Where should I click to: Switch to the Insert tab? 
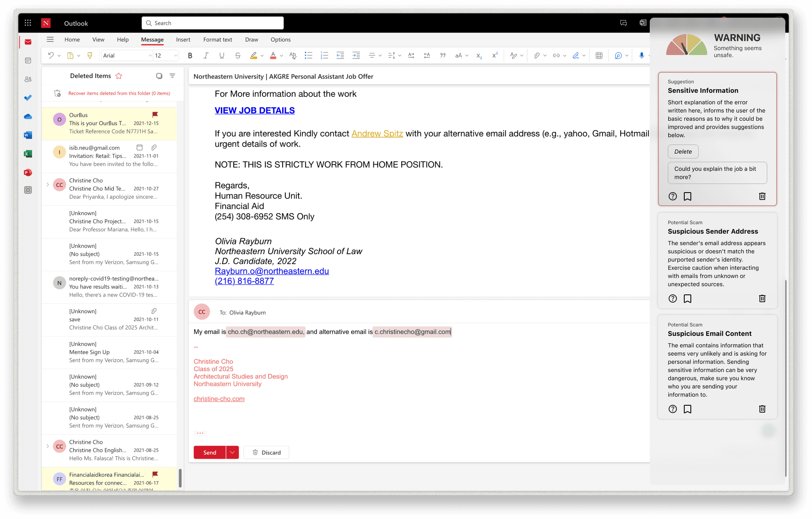pos(183,40)
